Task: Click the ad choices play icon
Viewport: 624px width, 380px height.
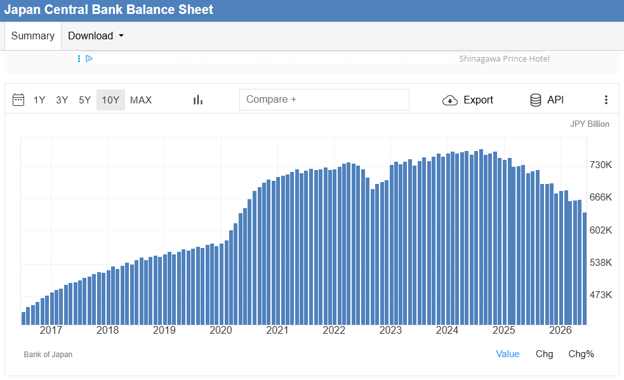Action: tap(89, 58)
